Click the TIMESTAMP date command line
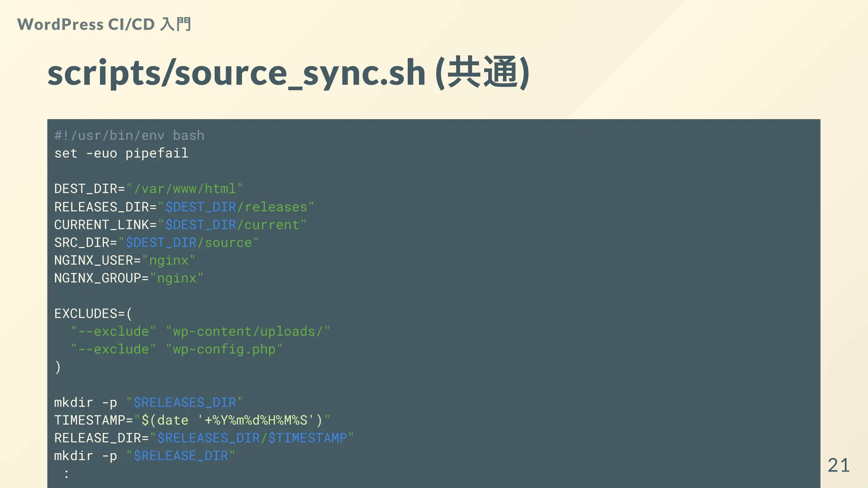Screen dimensions: 868x488 [192, 420]
